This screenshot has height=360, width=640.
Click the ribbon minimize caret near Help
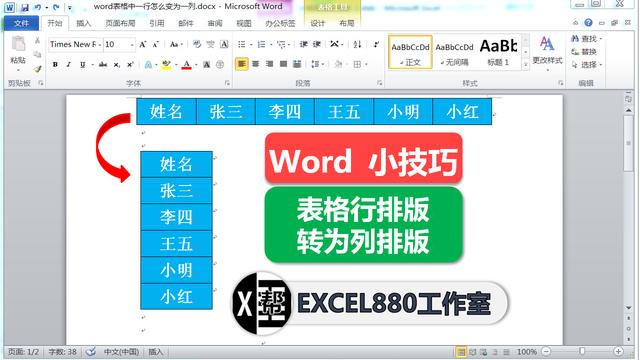click(576, 23)
